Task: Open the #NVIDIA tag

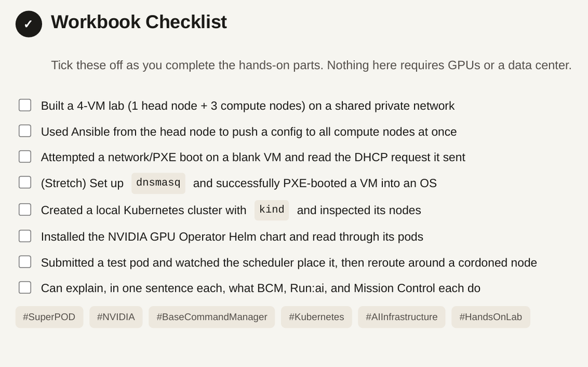Action: click(x=116, y=317)
